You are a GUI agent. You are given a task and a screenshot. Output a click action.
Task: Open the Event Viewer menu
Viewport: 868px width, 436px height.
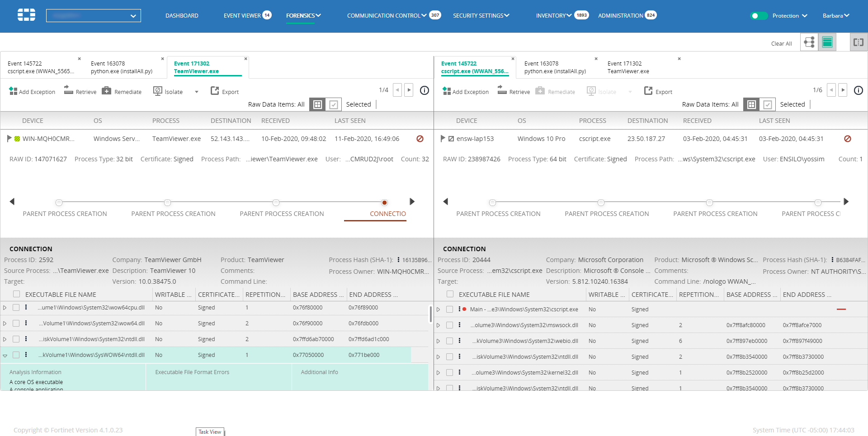point(242,15)
